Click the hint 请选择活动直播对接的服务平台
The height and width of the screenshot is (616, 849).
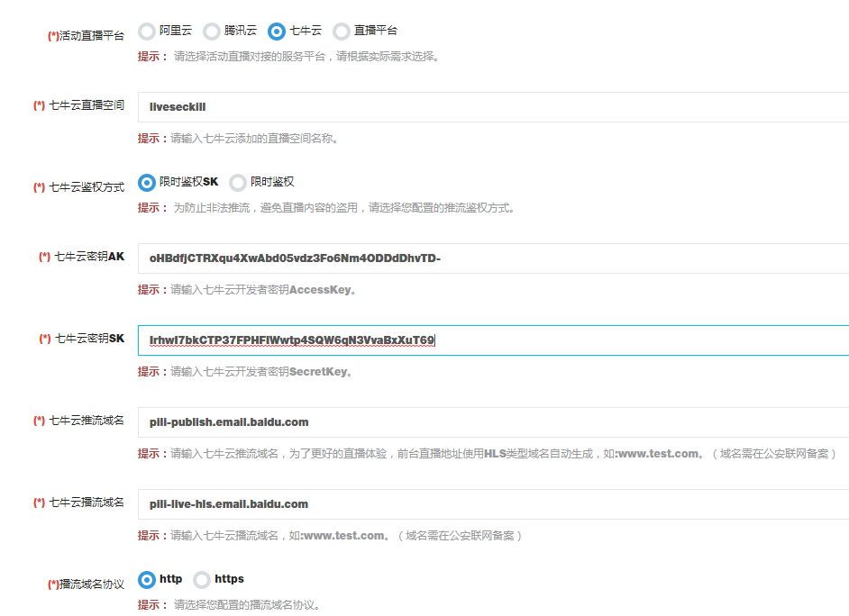(288, 56)
